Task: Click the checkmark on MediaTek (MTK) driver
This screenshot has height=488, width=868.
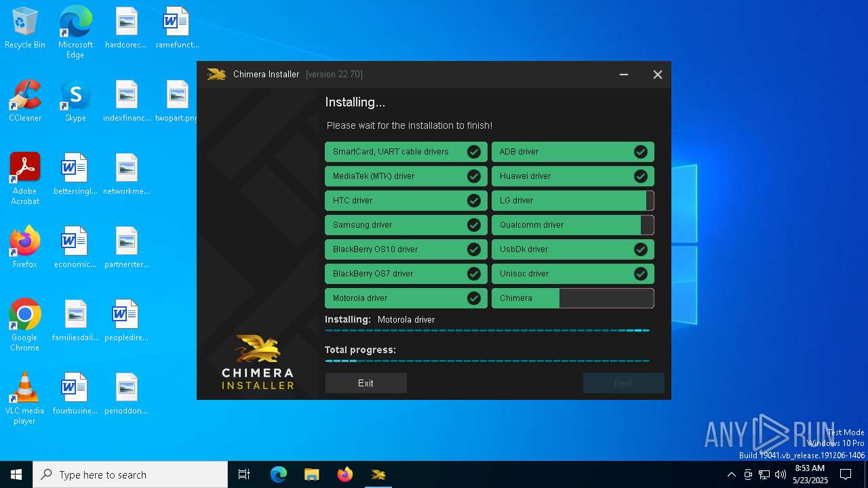Action: tap(474, 176)
